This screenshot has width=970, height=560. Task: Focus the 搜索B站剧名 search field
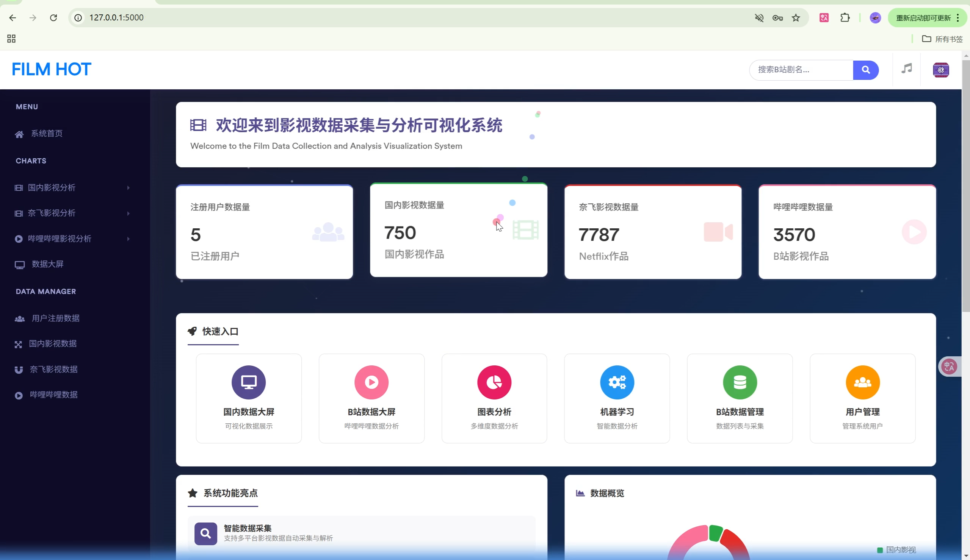coord(801,70)
